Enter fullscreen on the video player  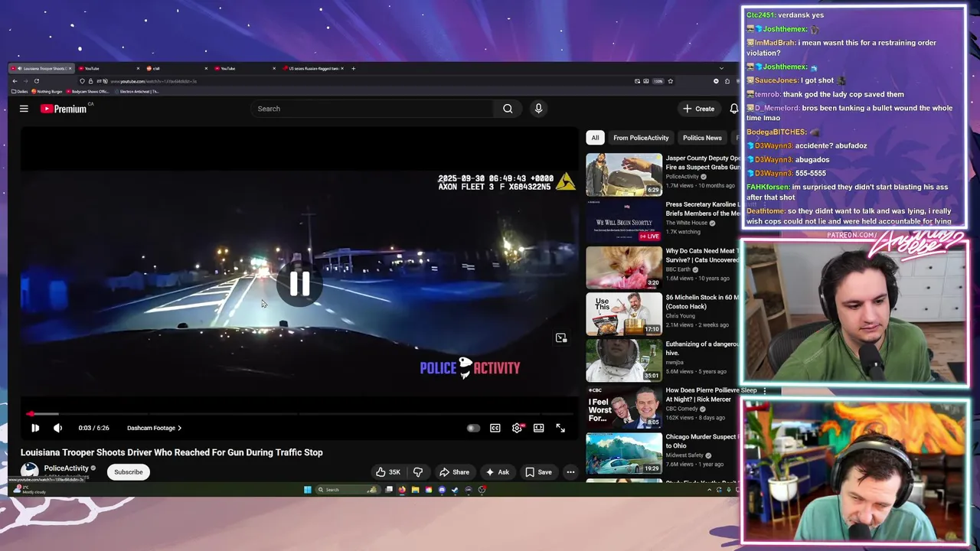click(560, 428)
